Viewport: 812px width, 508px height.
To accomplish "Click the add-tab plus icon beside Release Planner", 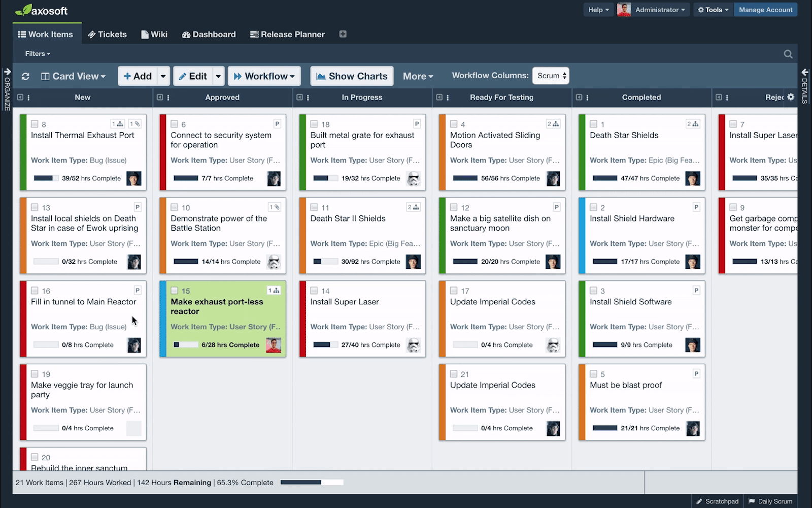I will point(343,34).
